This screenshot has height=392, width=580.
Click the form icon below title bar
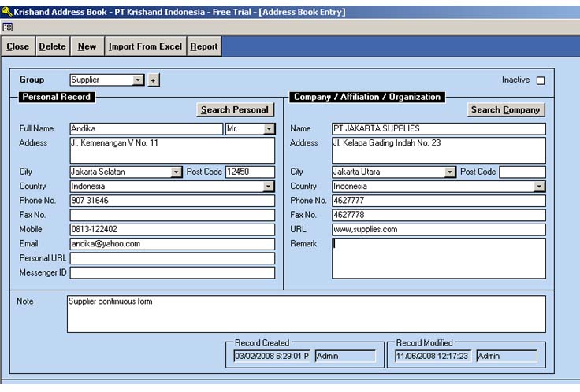7,27
